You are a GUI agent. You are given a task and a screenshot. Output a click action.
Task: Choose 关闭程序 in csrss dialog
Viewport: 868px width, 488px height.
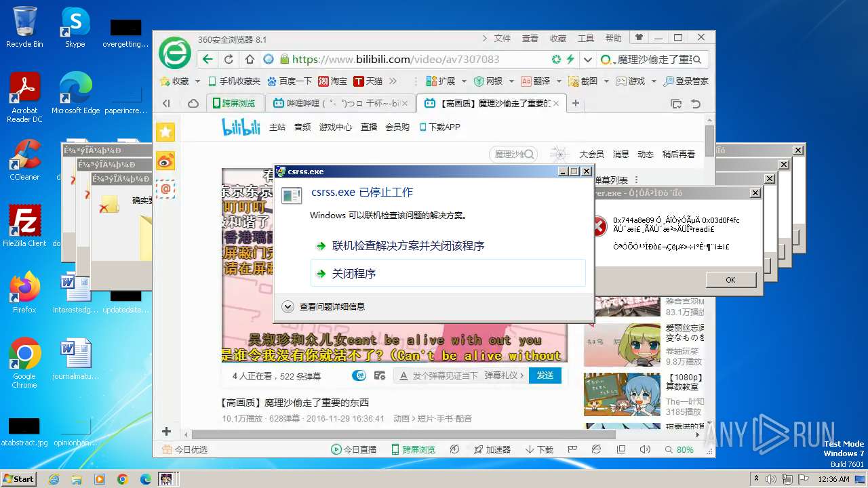coord(448,273)
